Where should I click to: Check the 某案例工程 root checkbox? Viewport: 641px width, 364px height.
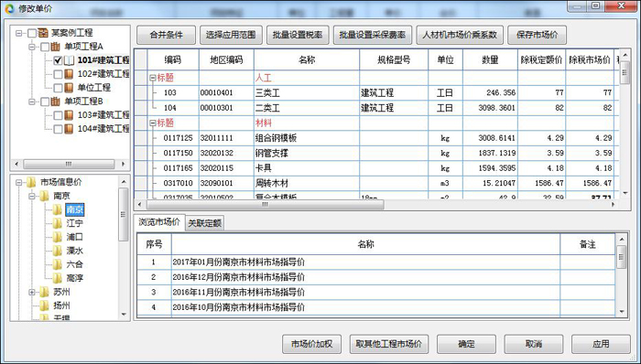(32, 33)
